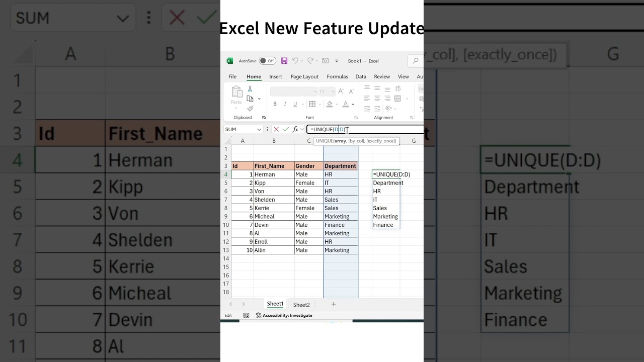This screenshot has width=644, height=362.
Task: Apply Underline formatting
Action: click(295, 104)
